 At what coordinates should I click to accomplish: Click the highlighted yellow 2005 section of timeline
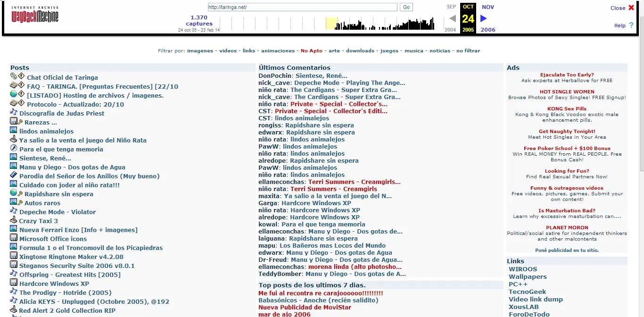[x=331, y=23]
